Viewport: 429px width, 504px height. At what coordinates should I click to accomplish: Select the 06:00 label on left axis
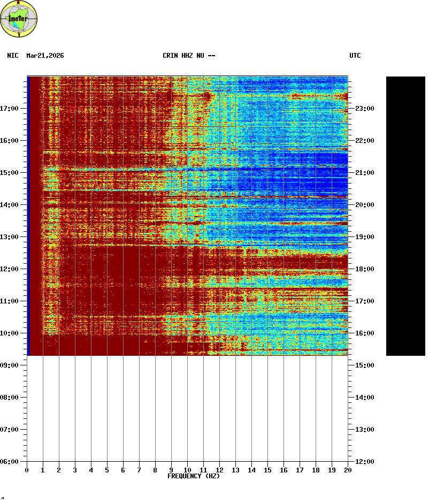click(9, 462)
